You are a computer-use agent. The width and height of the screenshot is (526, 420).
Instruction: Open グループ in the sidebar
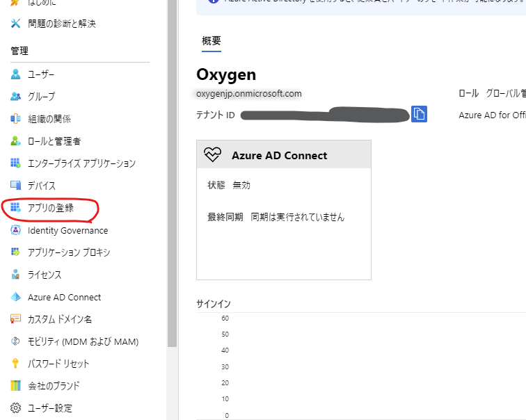pyautogui.click(x=41, y=97)
